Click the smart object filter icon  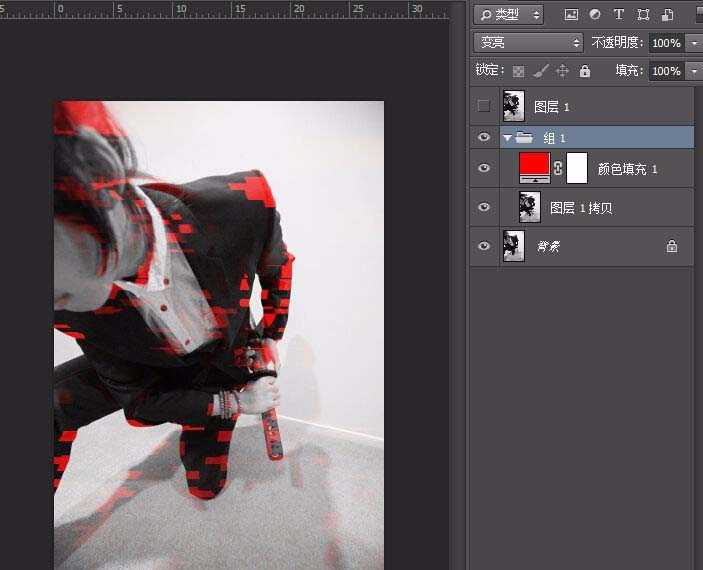[667, 15]
